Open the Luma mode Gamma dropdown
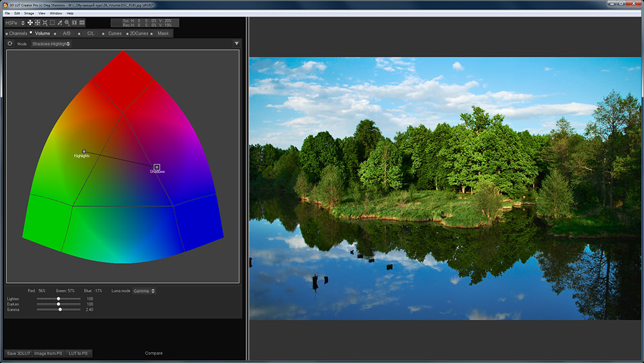 coord(144,291)
